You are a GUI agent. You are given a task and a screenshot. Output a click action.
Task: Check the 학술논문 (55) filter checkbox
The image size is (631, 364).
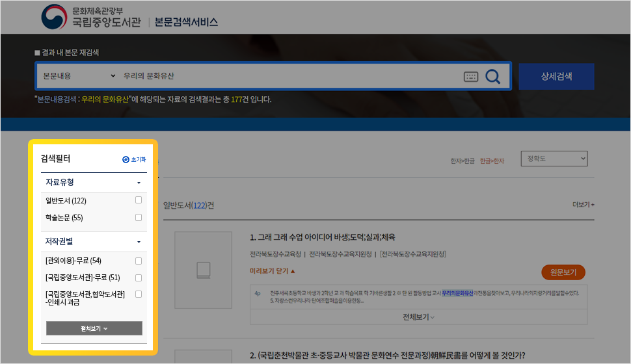[139, 218]
